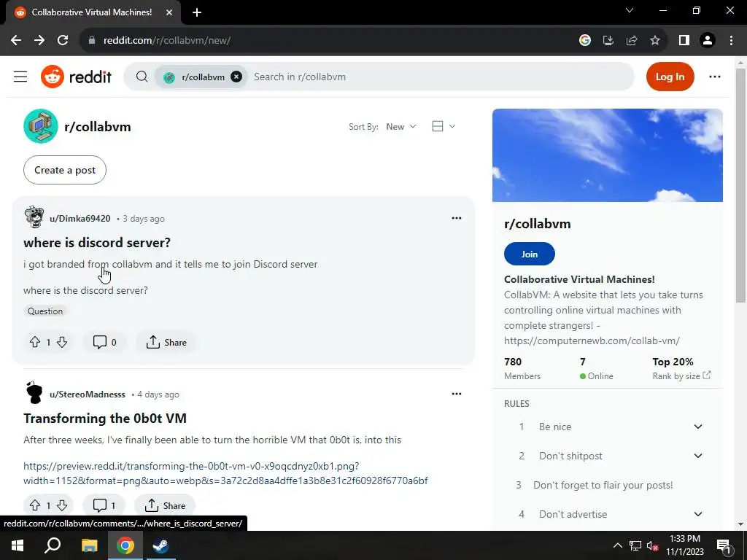Click the search magnifier icon
Viewport: 747px width, 560px height.
point(142,77)
